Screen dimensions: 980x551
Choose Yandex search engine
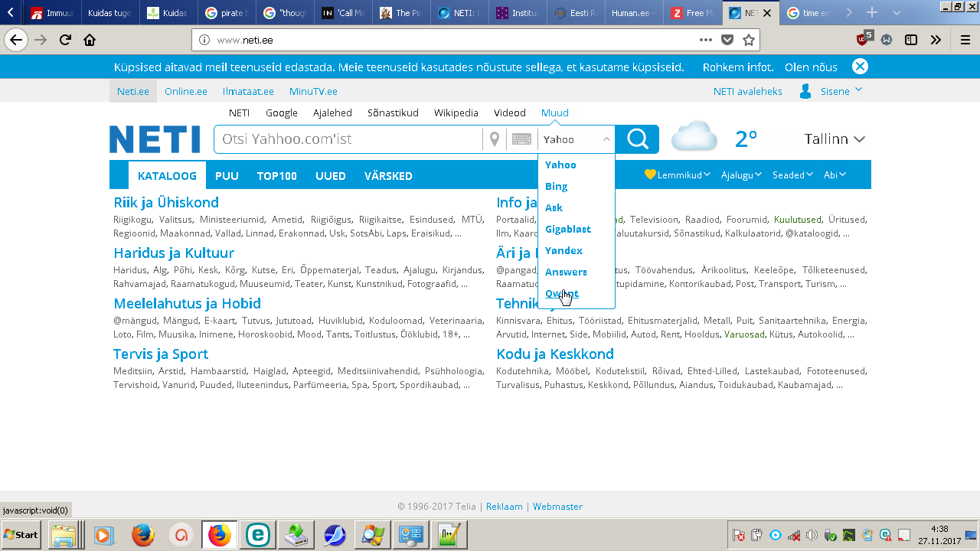pyautogui.click(x=563, y=250)
